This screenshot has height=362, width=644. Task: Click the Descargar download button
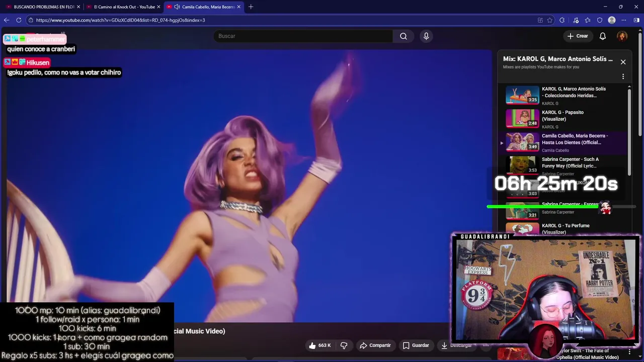457,345
